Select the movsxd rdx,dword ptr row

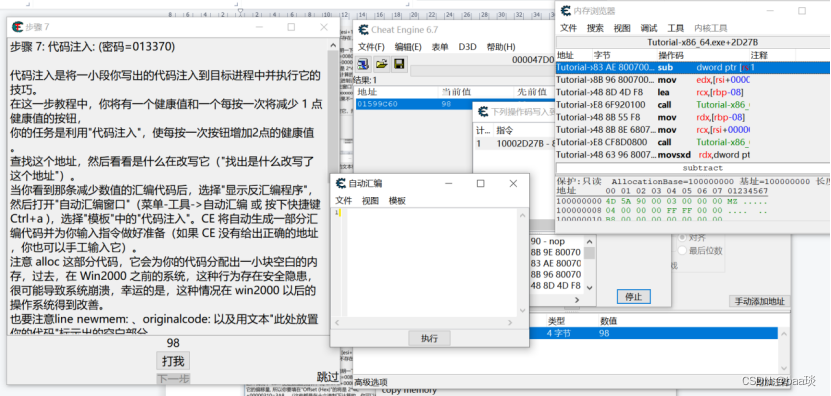(693, 155)
